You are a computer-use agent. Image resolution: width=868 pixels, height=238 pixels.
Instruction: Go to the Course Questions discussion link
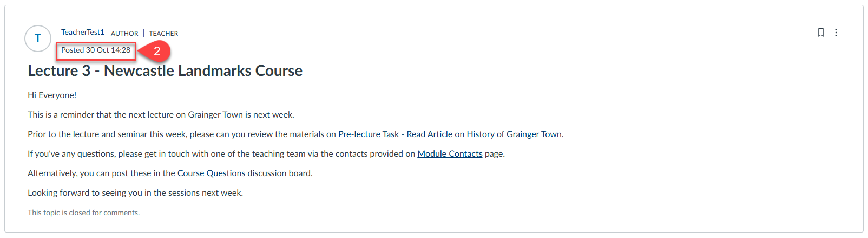(x=211, y=173)
